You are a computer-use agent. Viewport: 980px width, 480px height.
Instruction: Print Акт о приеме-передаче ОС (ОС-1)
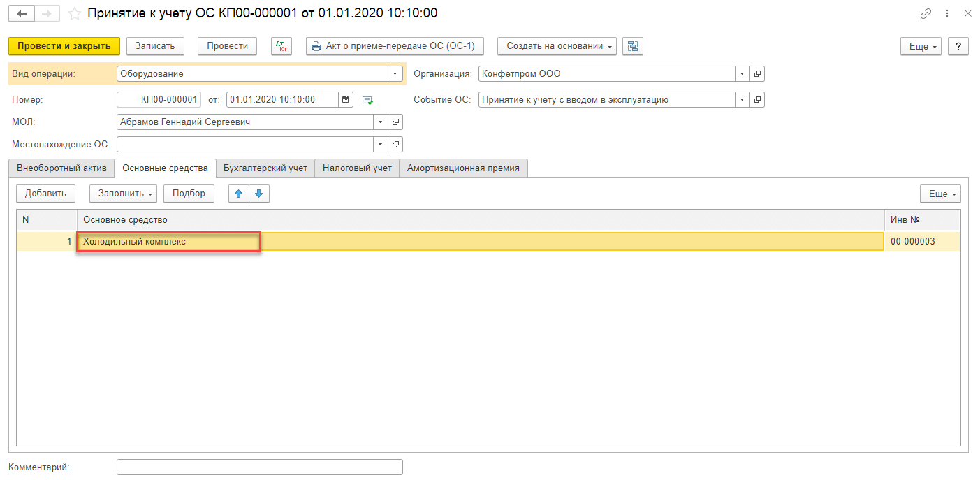[x=395, y=46]
